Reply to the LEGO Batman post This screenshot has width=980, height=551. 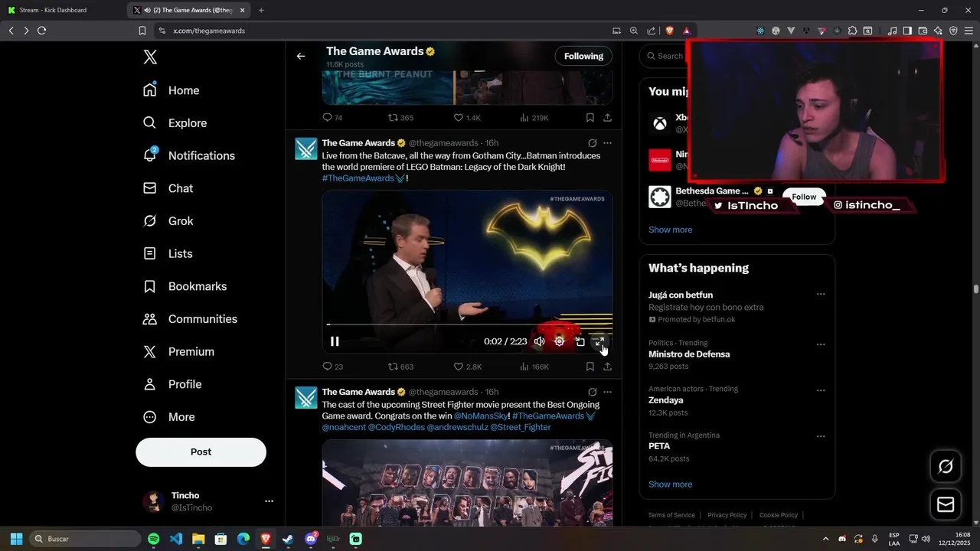click(x=332, y=367)
